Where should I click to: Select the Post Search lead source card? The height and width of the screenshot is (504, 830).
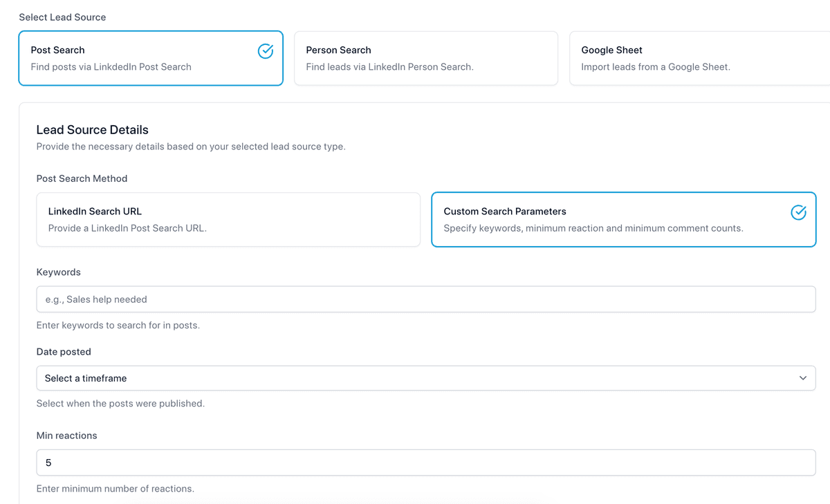point(151,58)
